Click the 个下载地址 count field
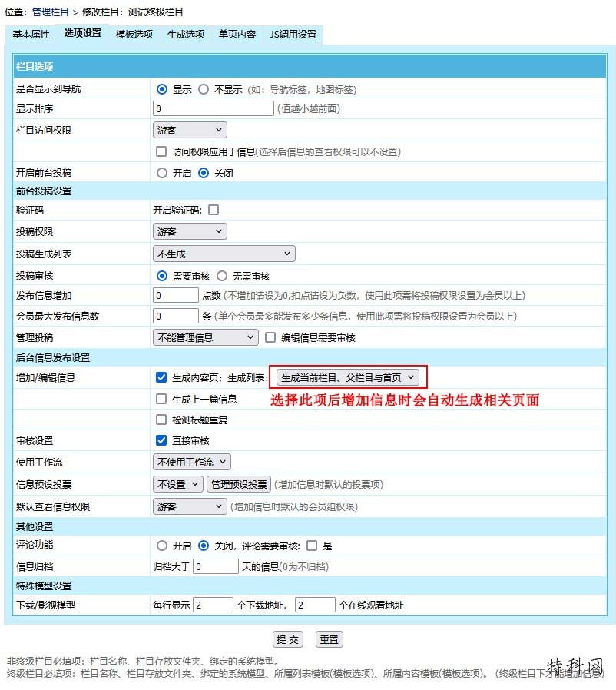 [x=213, y=605]
